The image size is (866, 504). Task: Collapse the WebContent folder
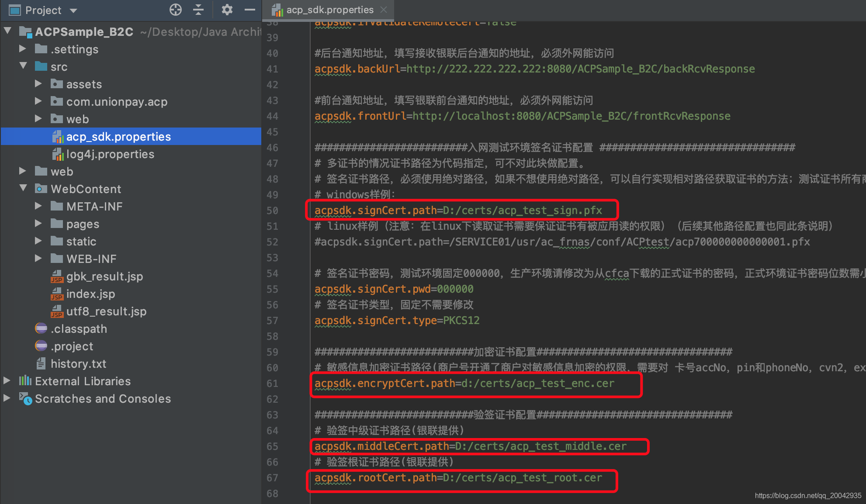(24, 189)
